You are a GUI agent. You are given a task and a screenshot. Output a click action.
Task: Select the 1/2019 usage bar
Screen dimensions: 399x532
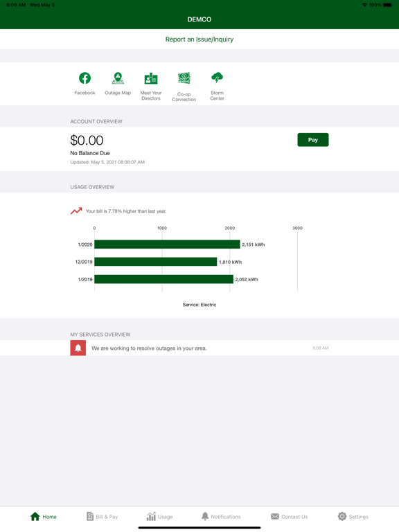click(163, 279)
